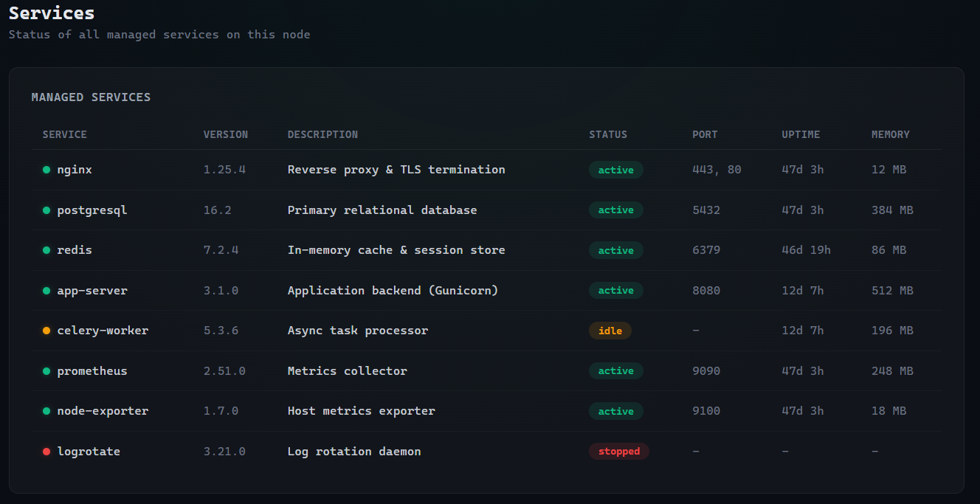The image size is (980, 504).
Task: Select the celery-worker service name
Action: point(103,331)
